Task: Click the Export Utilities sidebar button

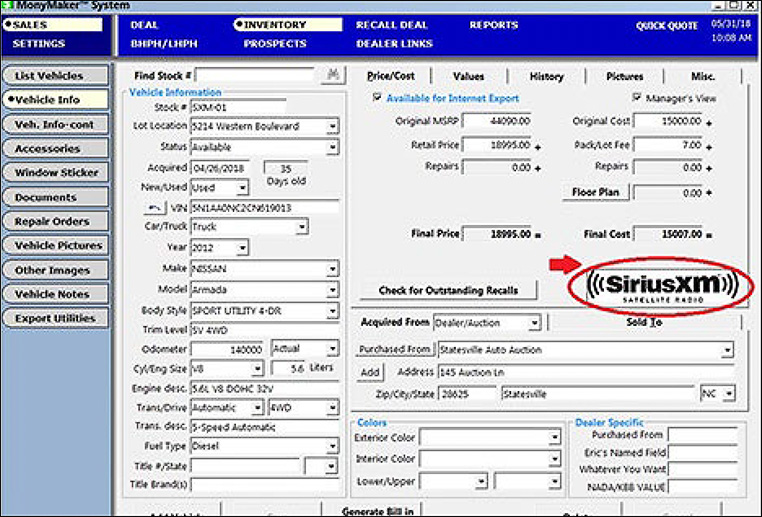Action: coord(55,318)
